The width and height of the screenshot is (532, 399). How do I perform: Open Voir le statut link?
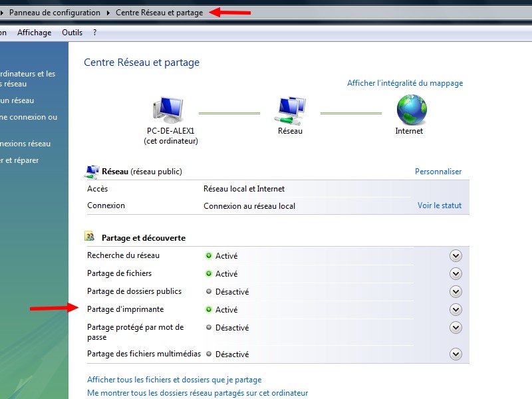439,205
